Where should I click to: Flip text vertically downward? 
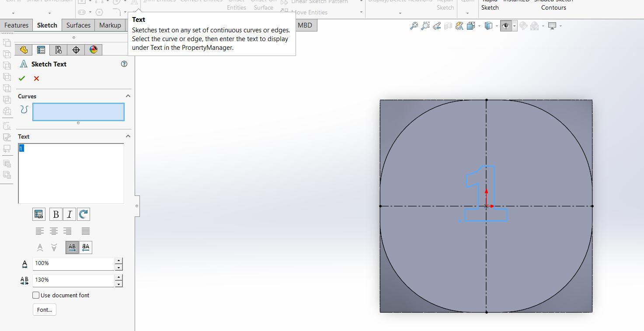(54, 247)
